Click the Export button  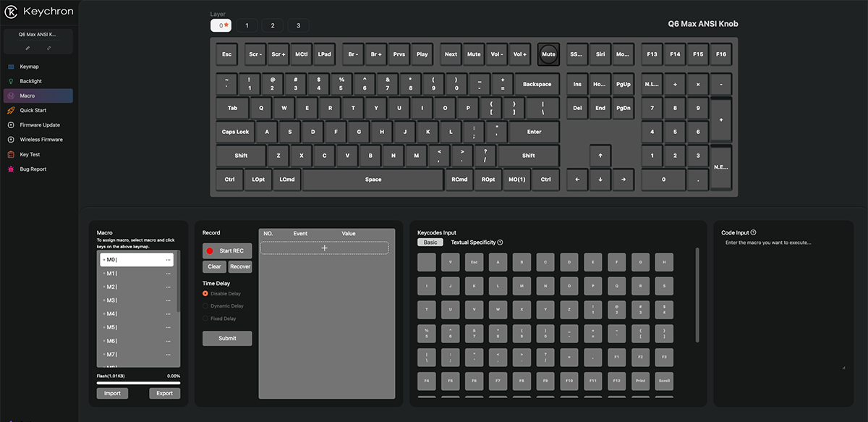point(164,393)
